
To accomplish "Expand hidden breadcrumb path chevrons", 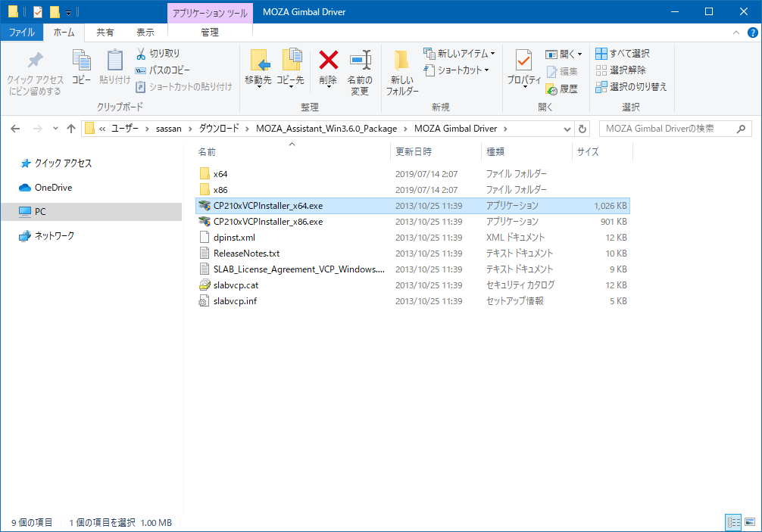I will (102, 129).
